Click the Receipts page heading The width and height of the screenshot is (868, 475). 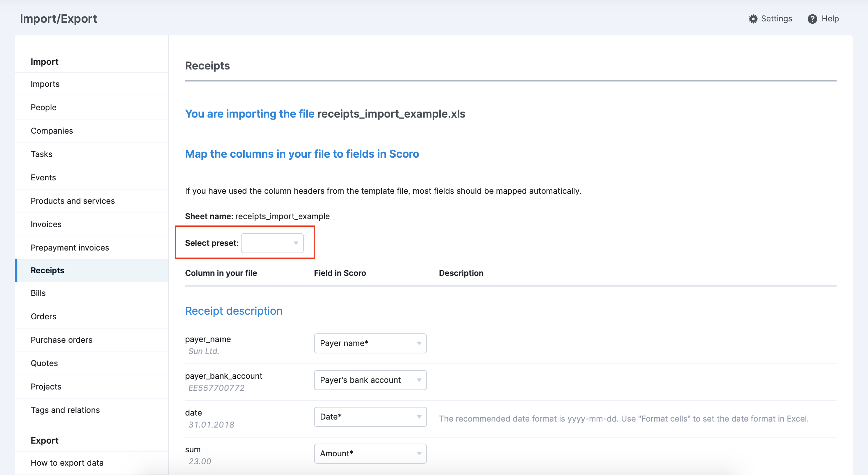point(207,66)
